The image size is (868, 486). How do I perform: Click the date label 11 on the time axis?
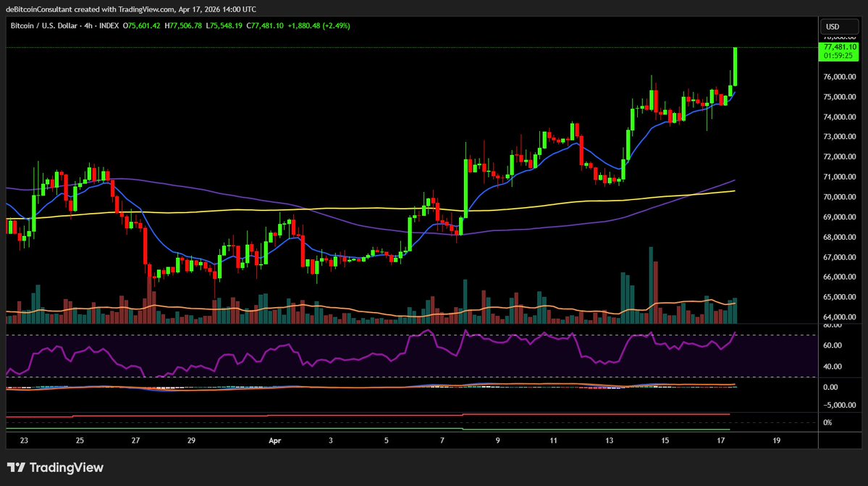pyautogui.click(x=554, y=440)
